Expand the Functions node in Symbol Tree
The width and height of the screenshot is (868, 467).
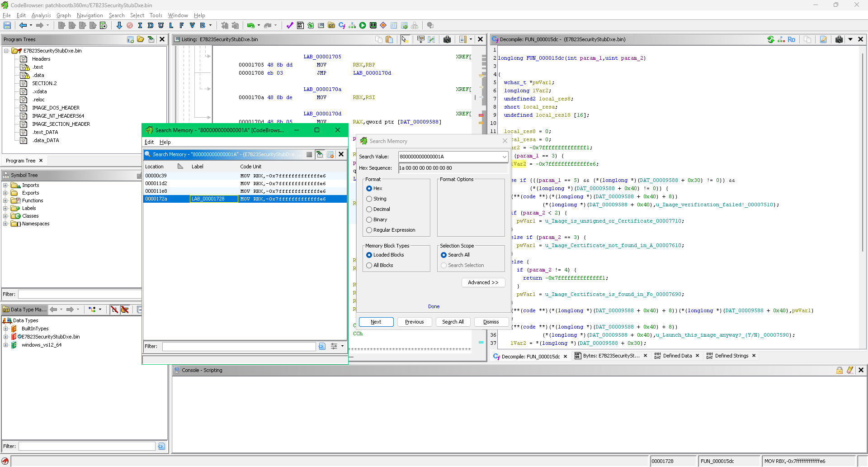tap(5, 200)
